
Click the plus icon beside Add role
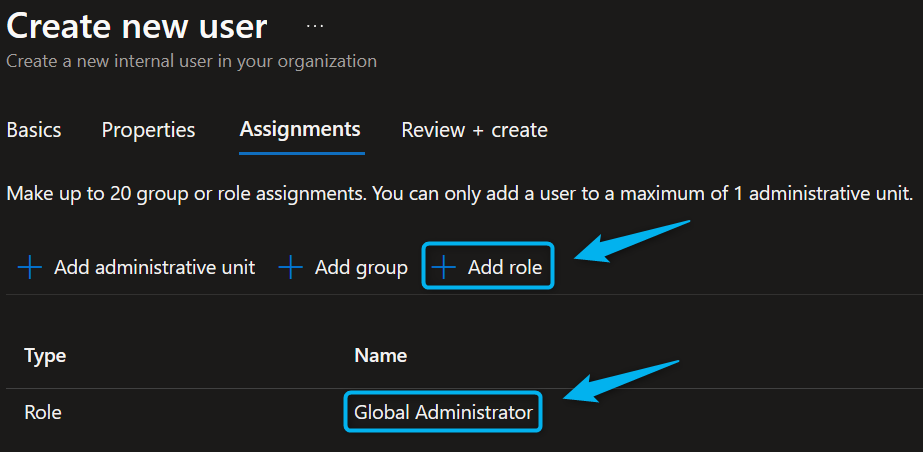point(443,267)
